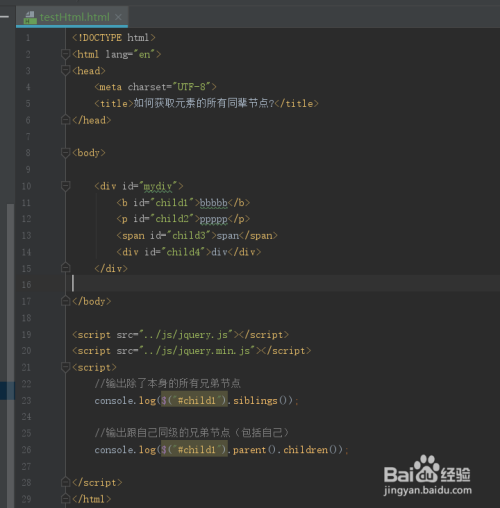Image resolution: width=500 pixels, height=508 pixels.
Task: Click the DOCTYPE html declaration
Action: (x=114, y=38)
